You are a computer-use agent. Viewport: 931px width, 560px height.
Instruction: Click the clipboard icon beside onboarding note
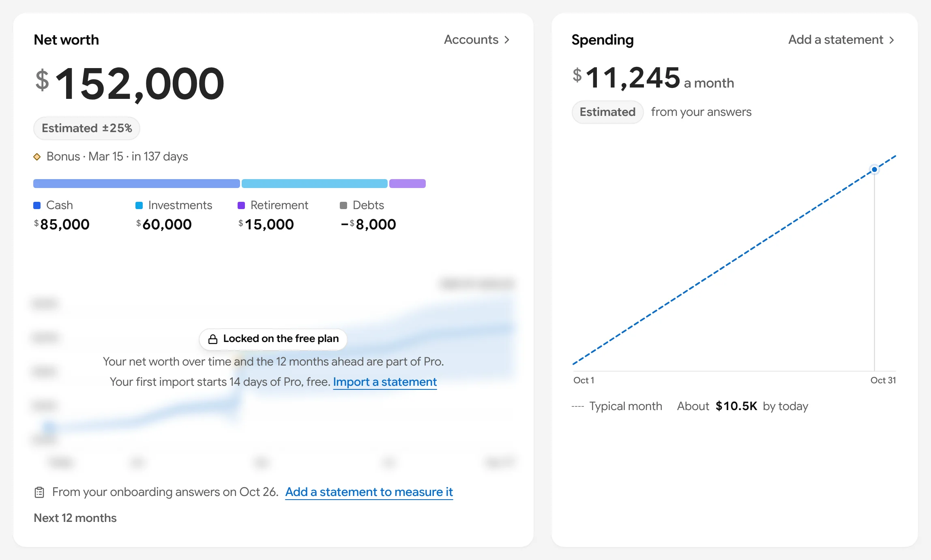[x=39, y=492]
